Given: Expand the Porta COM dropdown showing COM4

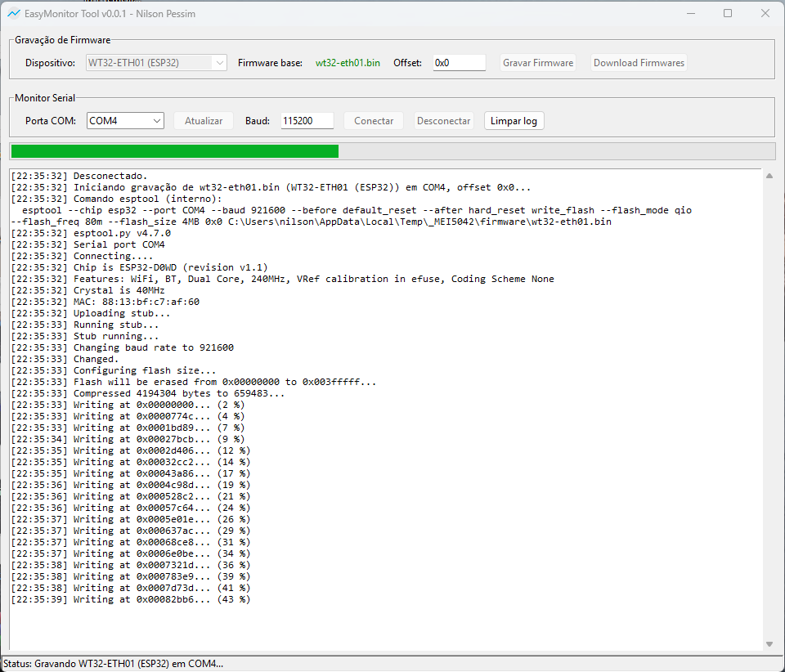Looking at the screenshot, I should click(x=126, y=121).
